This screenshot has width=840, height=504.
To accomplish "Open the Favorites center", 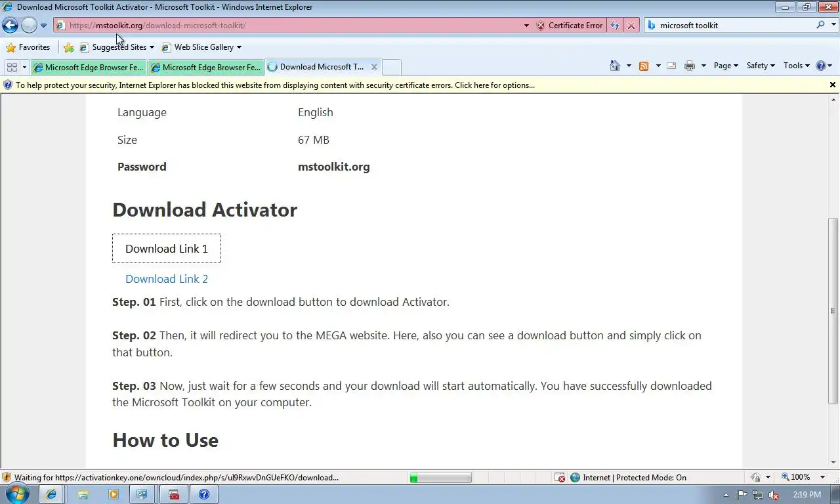I will [28, 47].
